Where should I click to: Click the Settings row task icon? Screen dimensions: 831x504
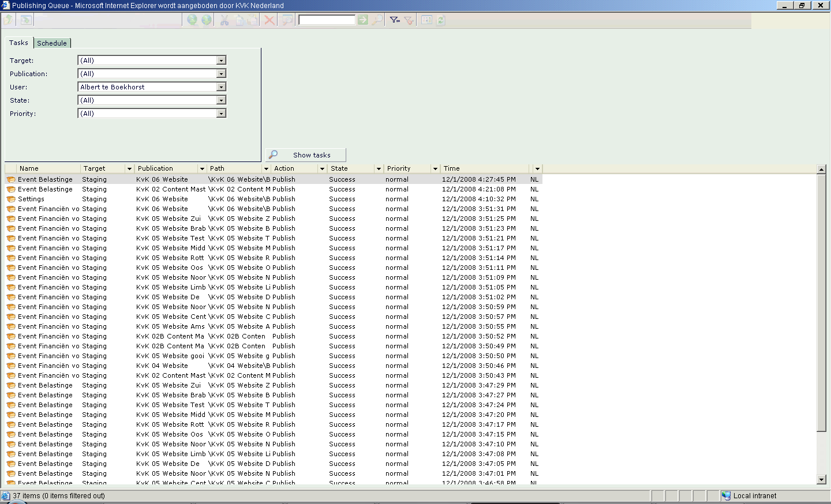11,200
